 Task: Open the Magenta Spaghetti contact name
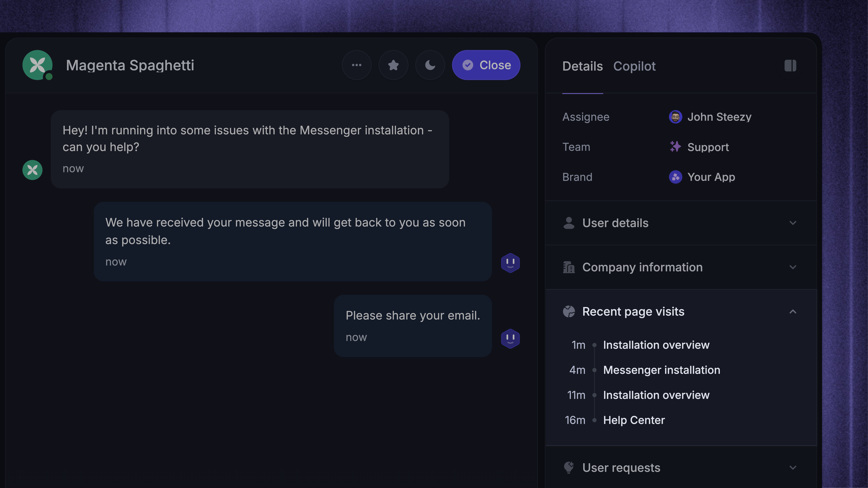point(130,65)
